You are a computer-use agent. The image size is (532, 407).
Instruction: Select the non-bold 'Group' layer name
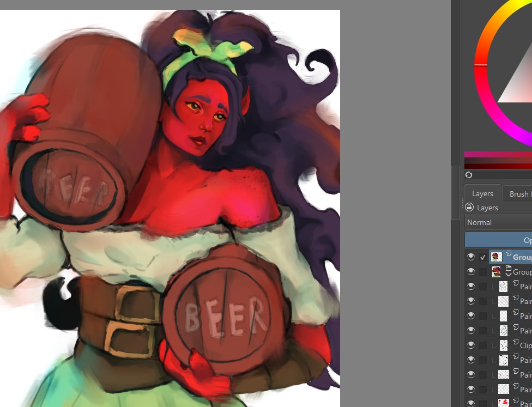point(522,272)
